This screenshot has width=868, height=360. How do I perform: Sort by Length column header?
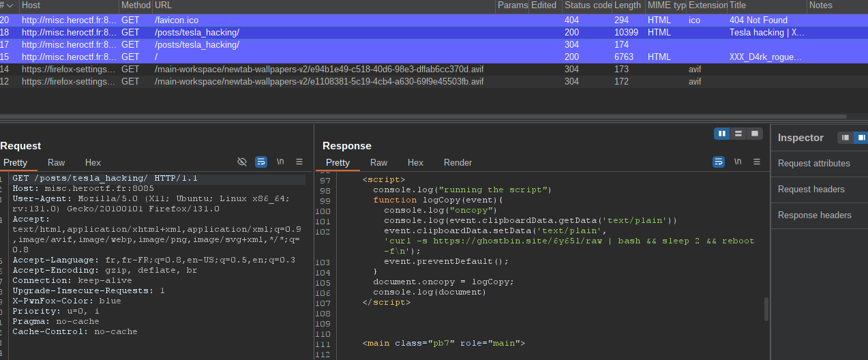(629, 5)
